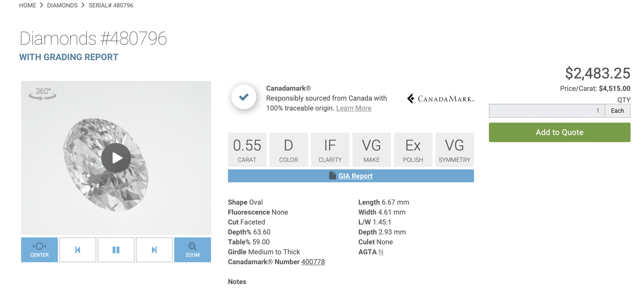Click the CanadaMark logo

pos(440,98)
